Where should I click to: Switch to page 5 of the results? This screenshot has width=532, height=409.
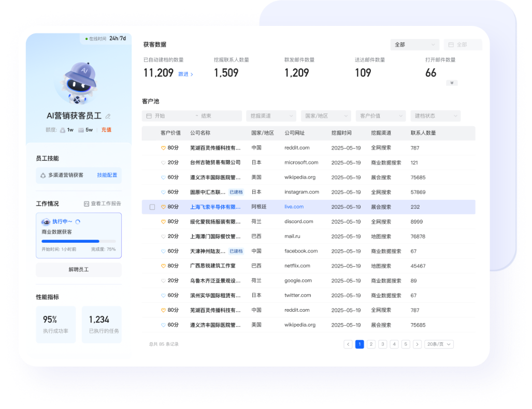406,344
